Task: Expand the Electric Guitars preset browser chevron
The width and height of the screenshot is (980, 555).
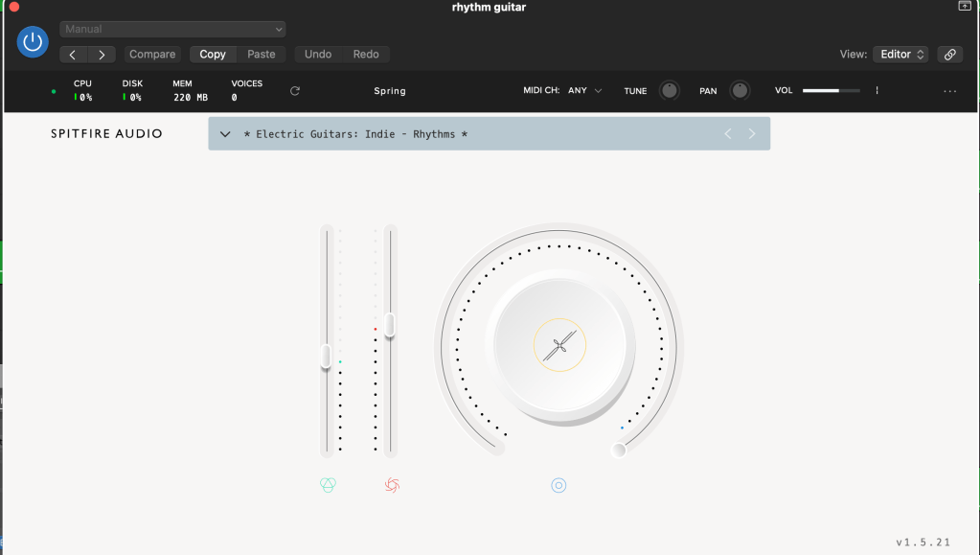Action: (x=225, y=134)
